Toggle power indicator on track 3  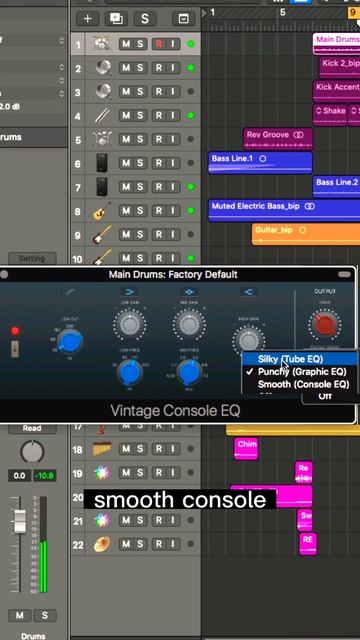click(x=190, y=91)
